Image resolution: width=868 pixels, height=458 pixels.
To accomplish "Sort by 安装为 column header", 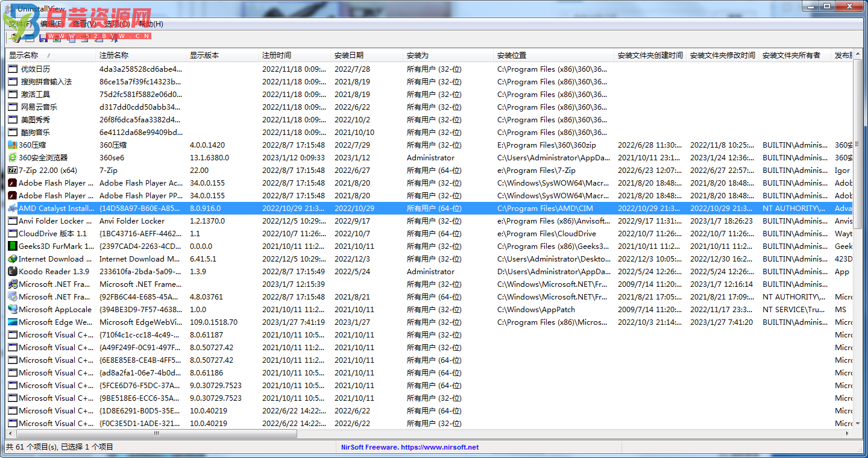I will click(x=448, y=55).
